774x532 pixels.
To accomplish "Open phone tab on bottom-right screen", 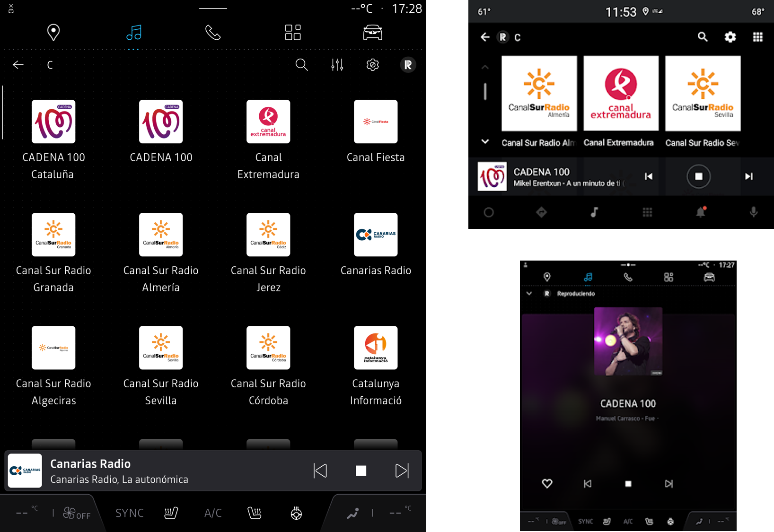I will 628,277.
